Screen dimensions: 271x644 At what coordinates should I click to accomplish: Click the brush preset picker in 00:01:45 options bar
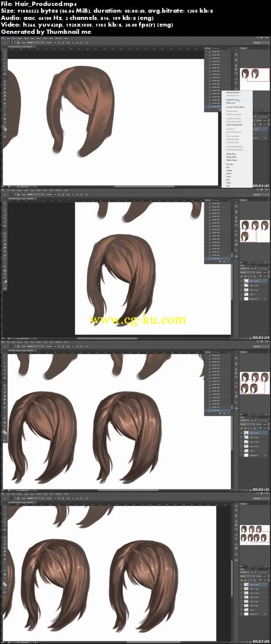click(x=12, y=43)
